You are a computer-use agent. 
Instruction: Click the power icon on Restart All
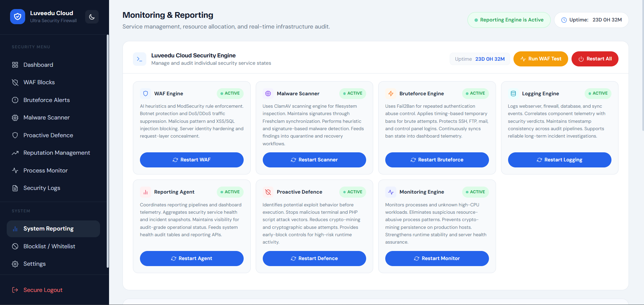(x=581, y=59)
